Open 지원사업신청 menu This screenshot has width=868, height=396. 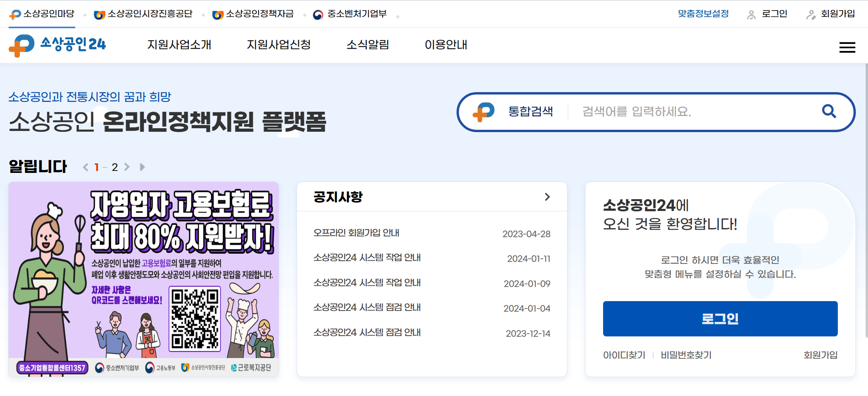(x=279, y=45)
